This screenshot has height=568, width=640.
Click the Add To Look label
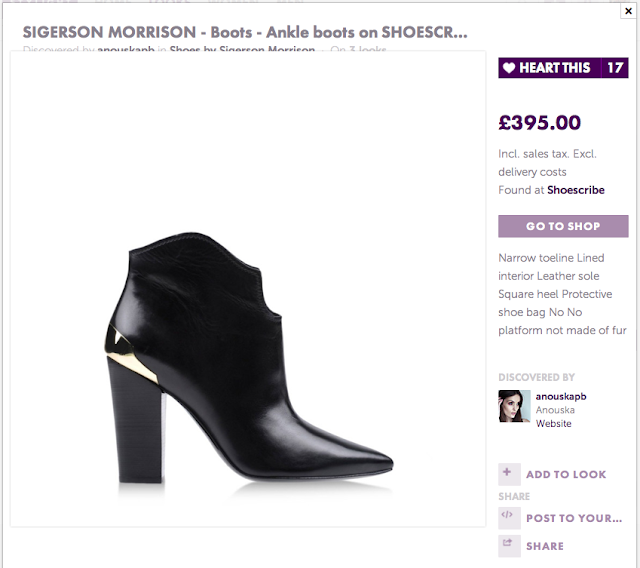click(566, 474)
